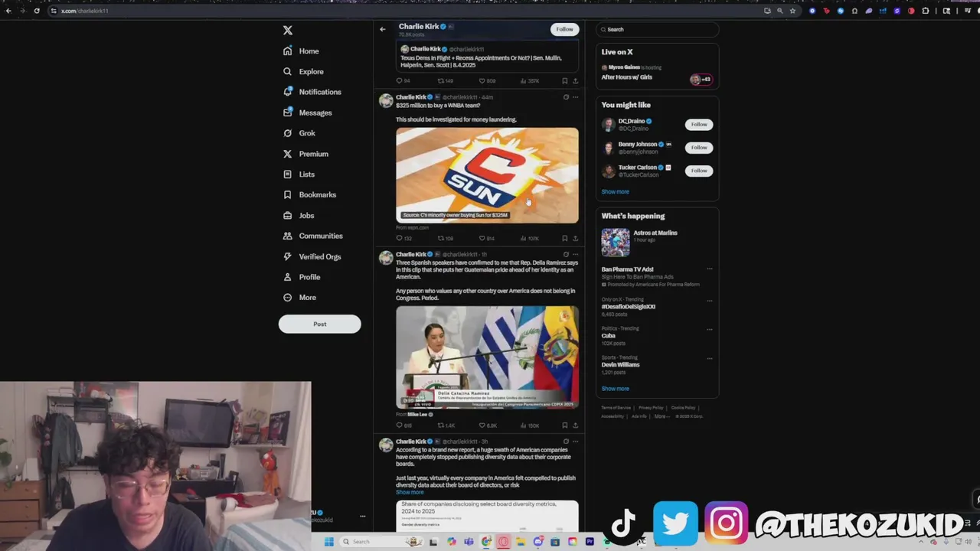Open Premium in the sidebar

(305, 154)
